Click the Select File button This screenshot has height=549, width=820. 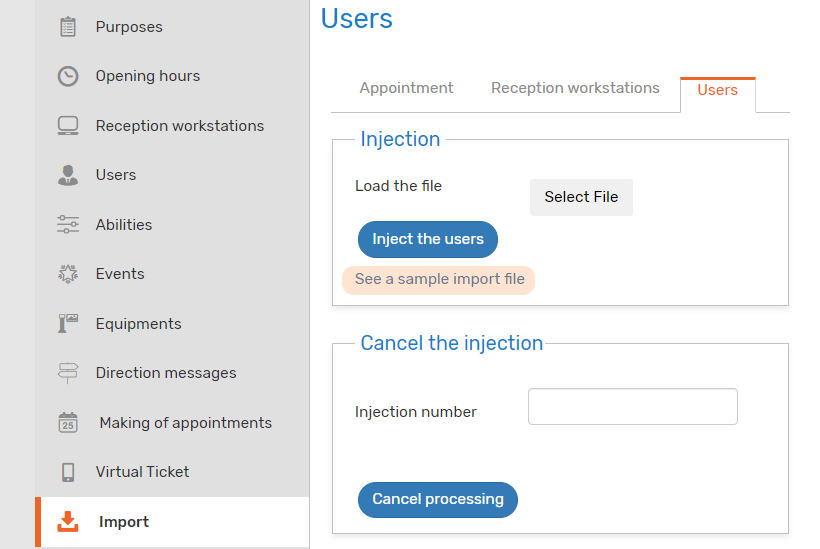[x=581, y=197]
